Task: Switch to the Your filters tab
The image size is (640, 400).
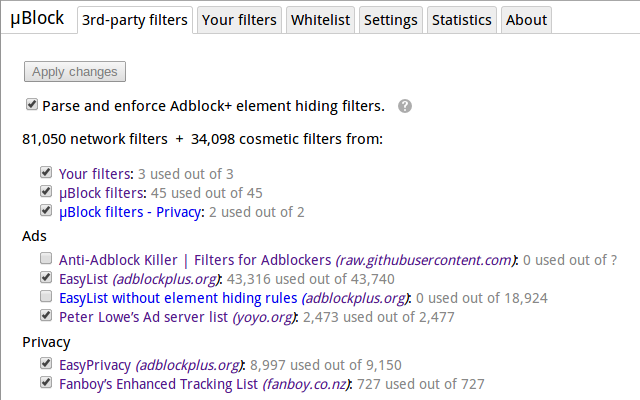Action: [239, 19]
